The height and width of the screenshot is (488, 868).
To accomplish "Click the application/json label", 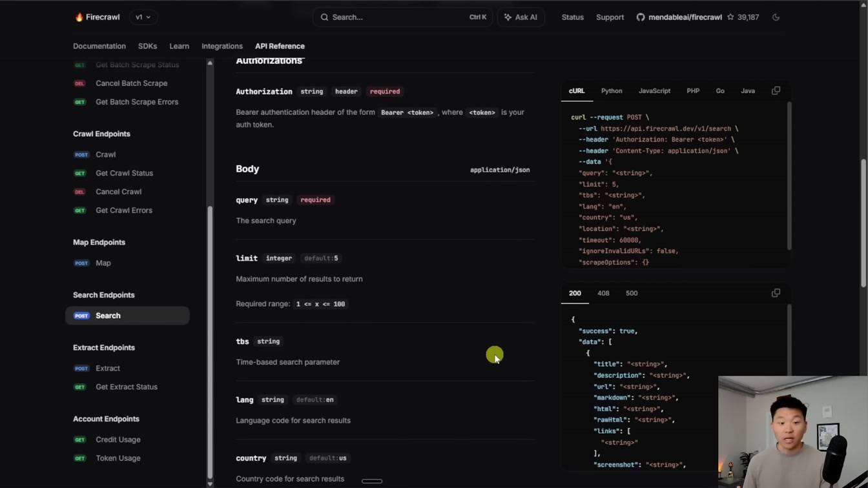I will (500, 170).
